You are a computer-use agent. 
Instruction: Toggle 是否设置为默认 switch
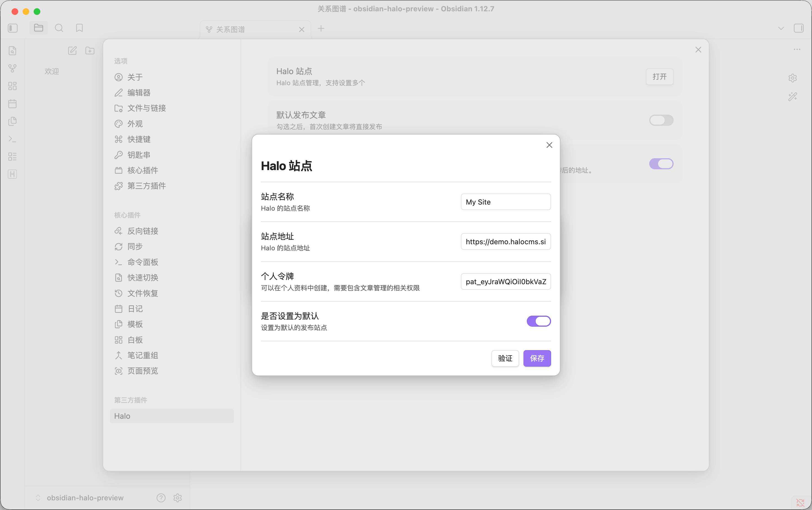[538, 321]
